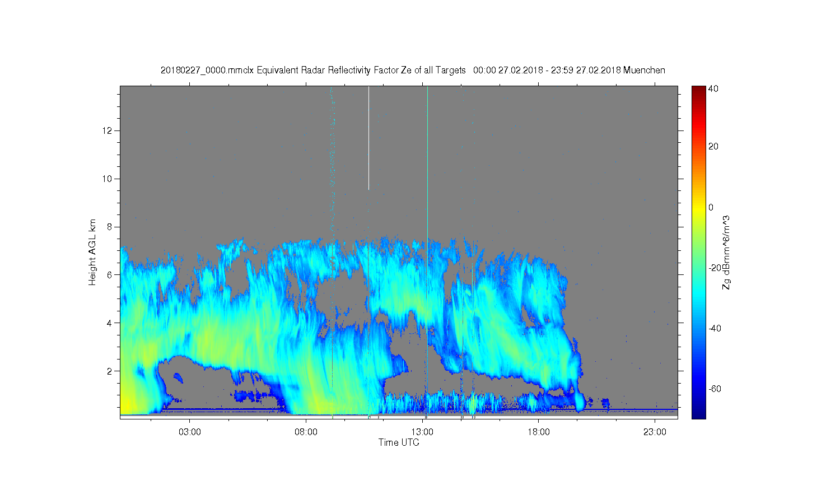This screenshot has width=840, height=504.
Task: Click the 'Zg dBmm^6/m^3' colorbar label
Action: coord(726,252)
